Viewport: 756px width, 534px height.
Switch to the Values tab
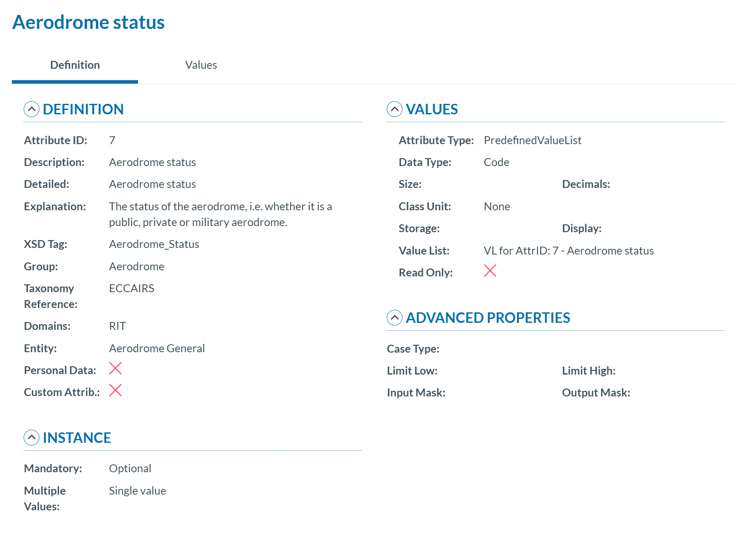click(x=201, y=65)
